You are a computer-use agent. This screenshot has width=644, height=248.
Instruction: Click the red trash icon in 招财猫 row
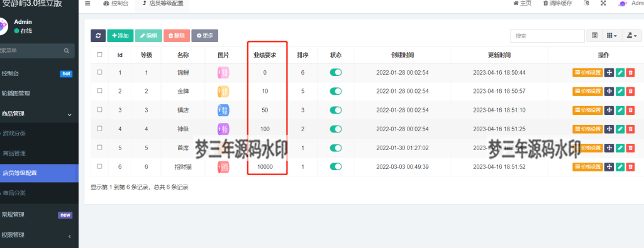pyautogui.click(x=631, y=166)
